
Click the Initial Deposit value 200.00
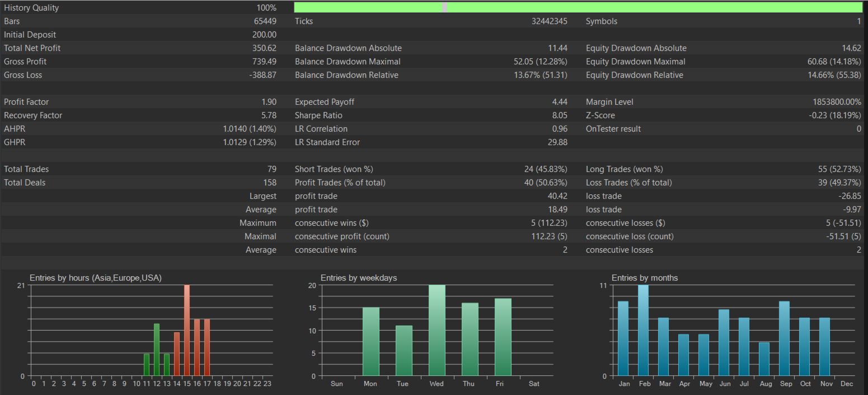click(x=264, y=35)
